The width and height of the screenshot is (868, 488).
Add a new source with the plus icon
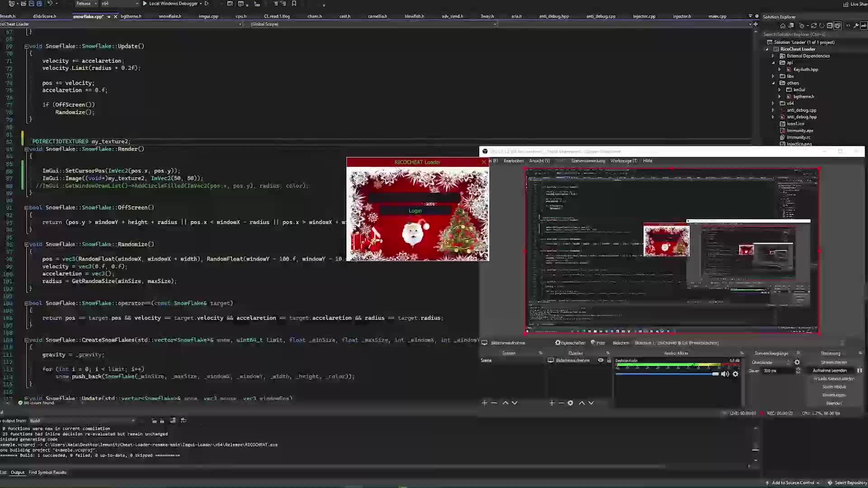[552, 403]
